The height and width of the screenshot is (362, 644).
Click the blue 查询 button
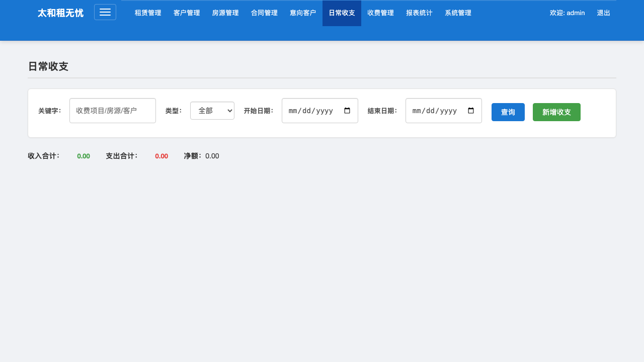(508, 112)
